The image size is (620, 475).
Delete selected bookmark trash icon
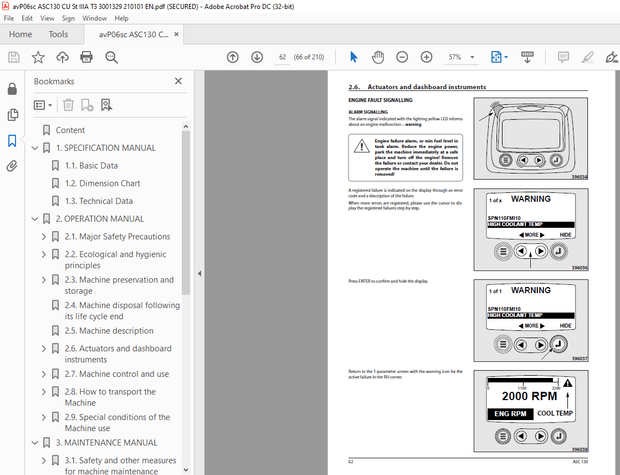point(68,105)
